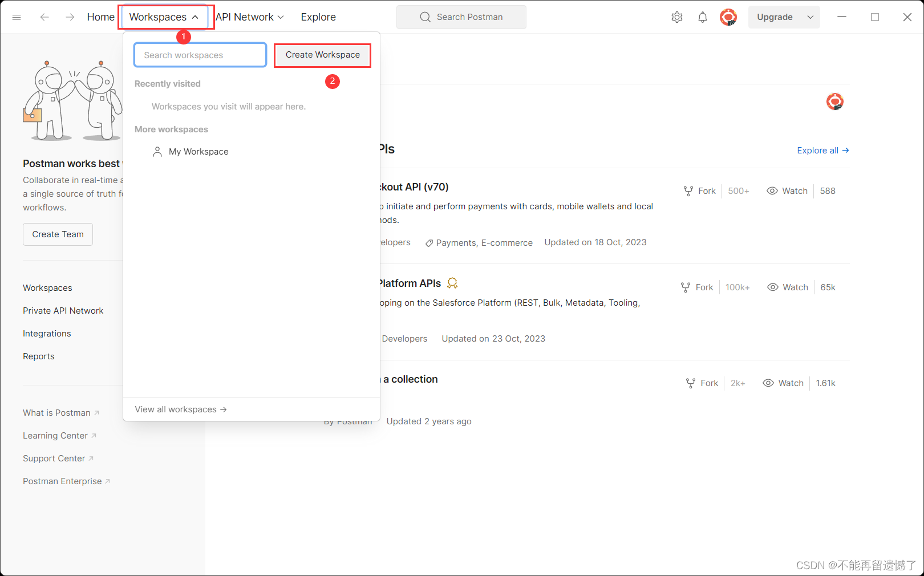Screen dimensions: 924x576
Task: Click the Fork icon for Platform APIs
Action: pyautogui.click(x=686, y=287)
